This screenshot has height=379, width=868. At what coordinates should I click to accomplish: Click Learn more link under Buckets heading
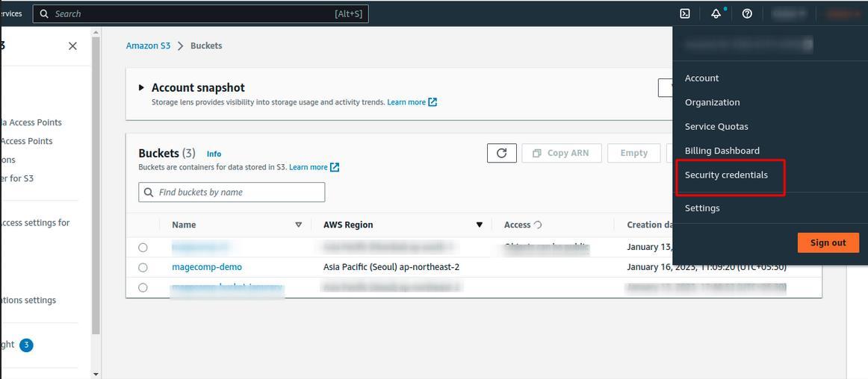click(309, 167)
